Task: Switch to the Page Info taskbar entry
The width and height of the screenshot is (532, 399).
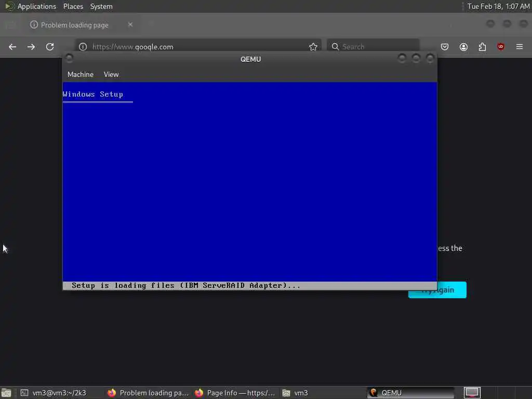Action: (x=235, y=393)
